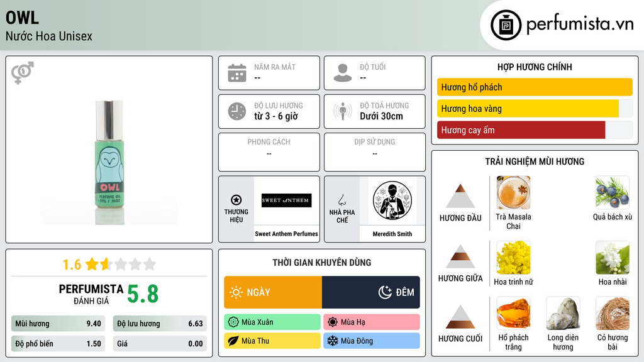644x362 pixels.
Task: Click the sun icon in Ngày bar
Action: point(236,292)
